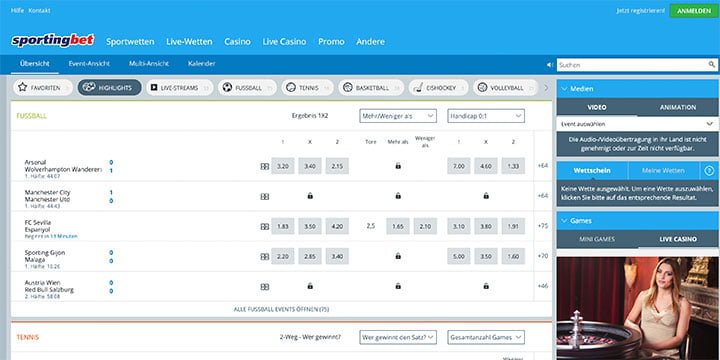Open Wer gewinnt den Satz dropdown
The height and width of the screenshot is (360, 720).
[398, 338]
